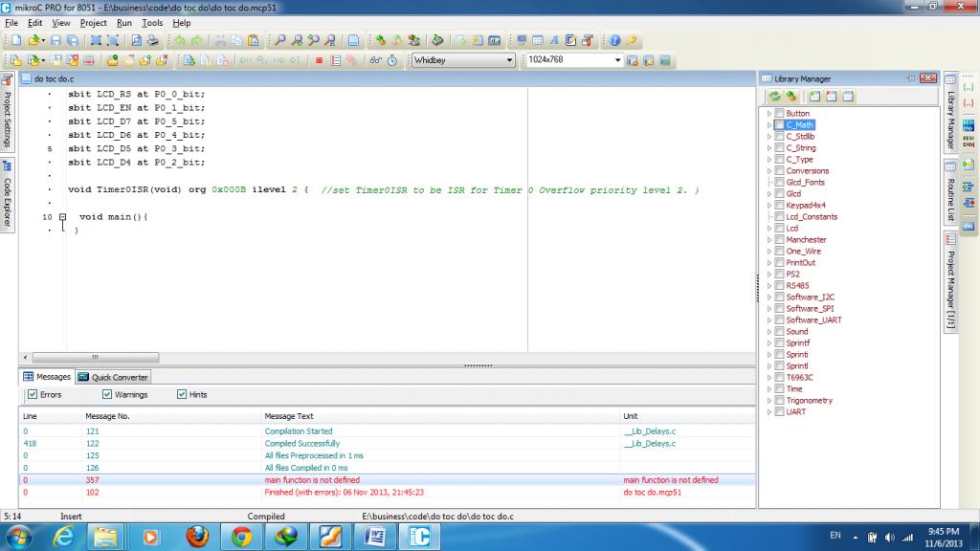Tick the Lcd library checkbox
The width and height of the screenshot is (980, 551).
point(779,229)
